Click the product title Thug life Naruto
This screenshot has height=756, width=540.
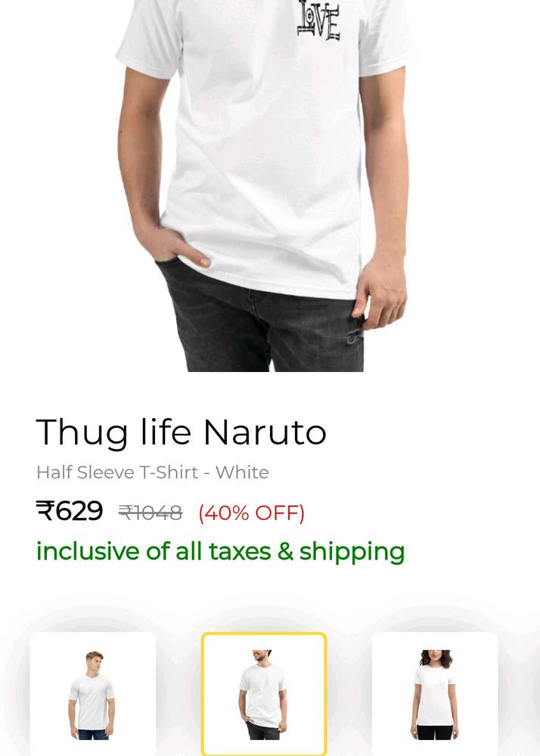(182, 432)
